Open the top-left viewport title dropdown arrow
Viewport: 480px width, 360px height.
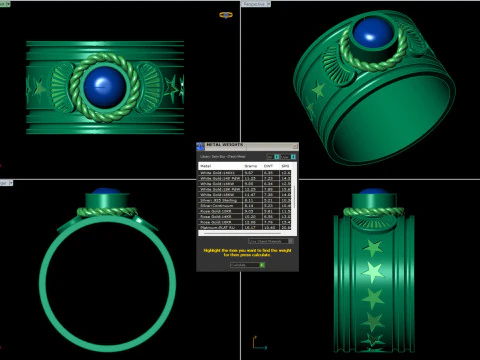click(x=8, y=4)
